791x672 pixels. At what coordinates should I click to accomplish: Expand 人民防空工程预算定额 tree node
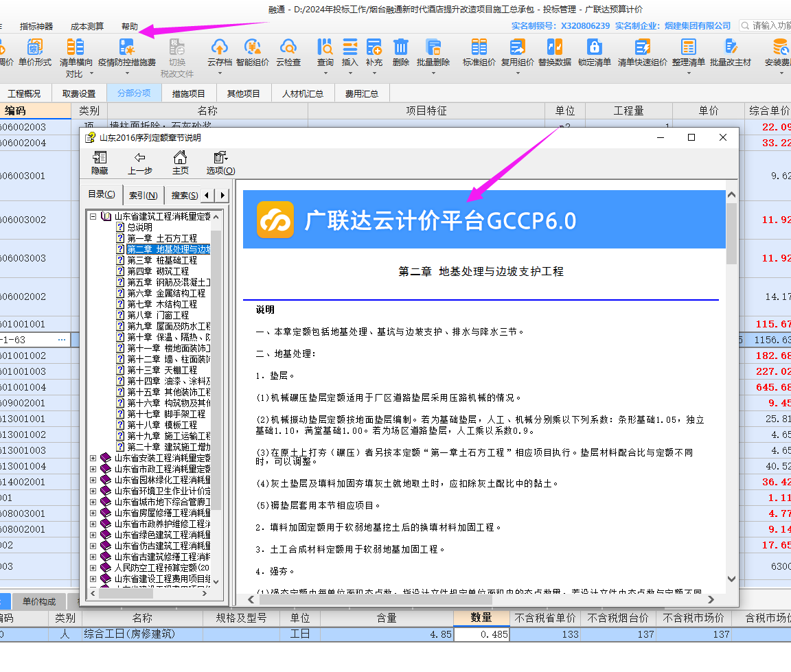[x=93, y=568]
